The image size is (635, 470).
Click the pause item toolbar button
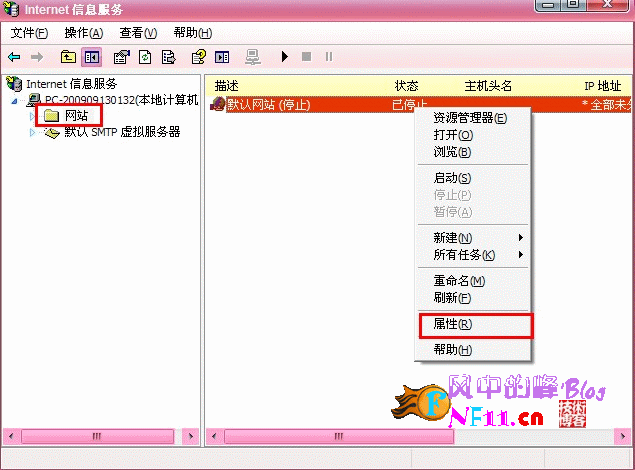tap(329, 57)
